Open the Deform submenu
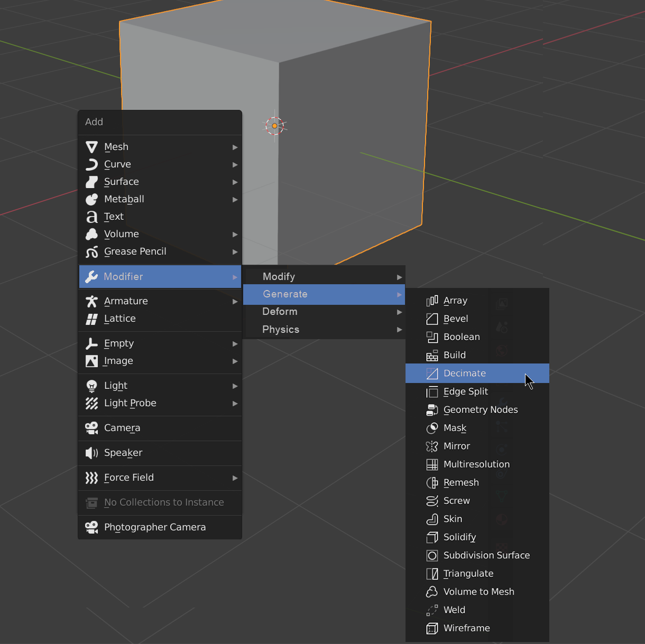Screen dimensions: 645x644 pos(324,312)
